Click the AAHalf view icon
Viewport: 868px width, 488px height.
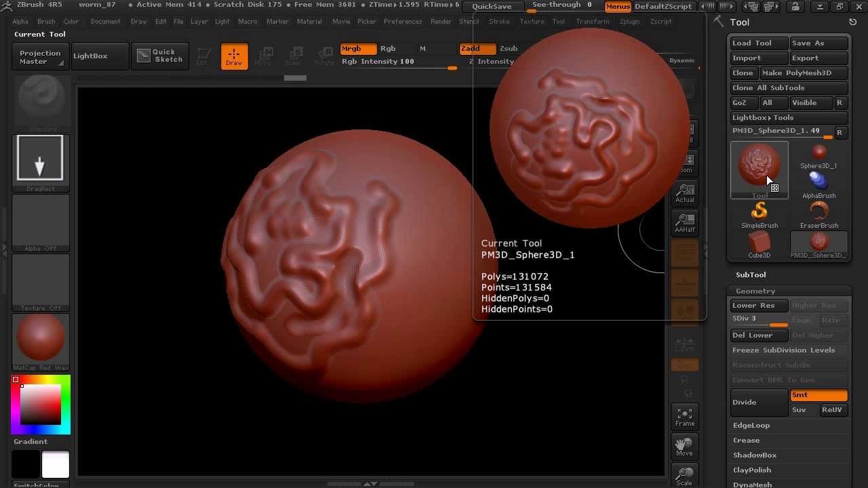pyautogui.click(x=685, y=223)
